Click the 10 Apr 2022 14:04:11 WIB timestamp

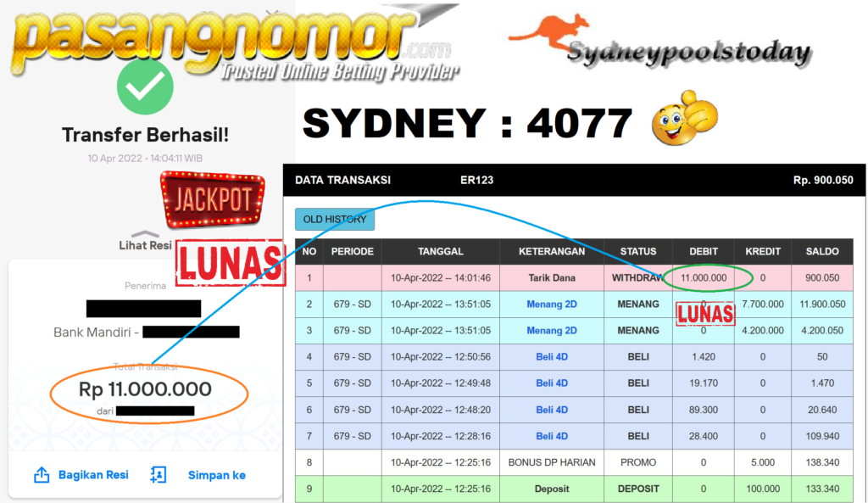[x=145, y=159]
